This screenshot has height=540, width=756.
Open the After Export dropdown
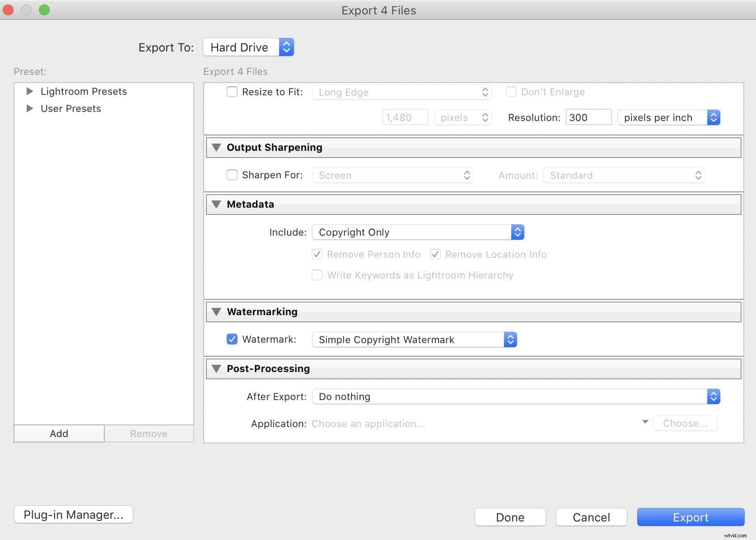516,397
